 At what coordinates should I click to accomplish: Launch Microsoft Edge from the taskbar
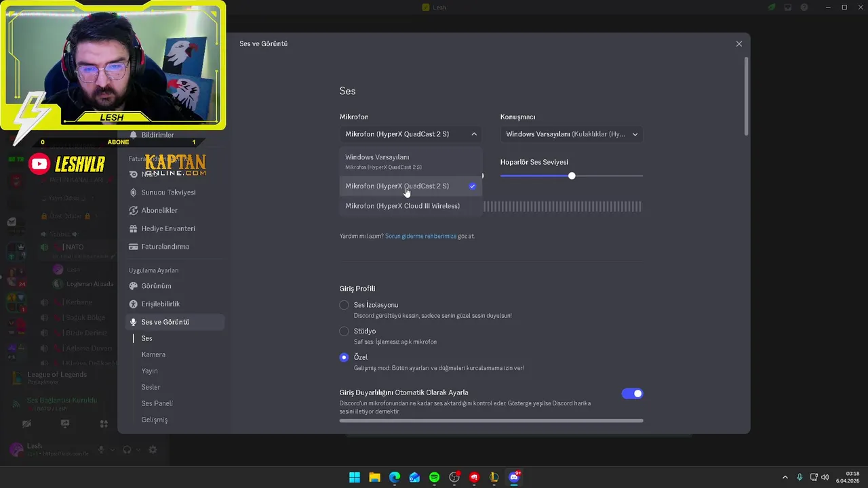click(395, 477)
